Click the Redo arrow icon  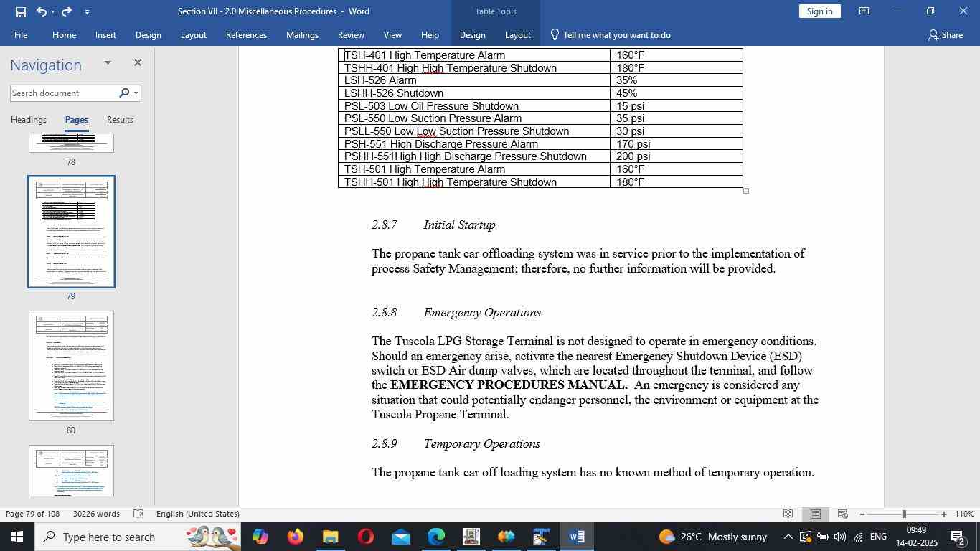(x=67, y=11)
